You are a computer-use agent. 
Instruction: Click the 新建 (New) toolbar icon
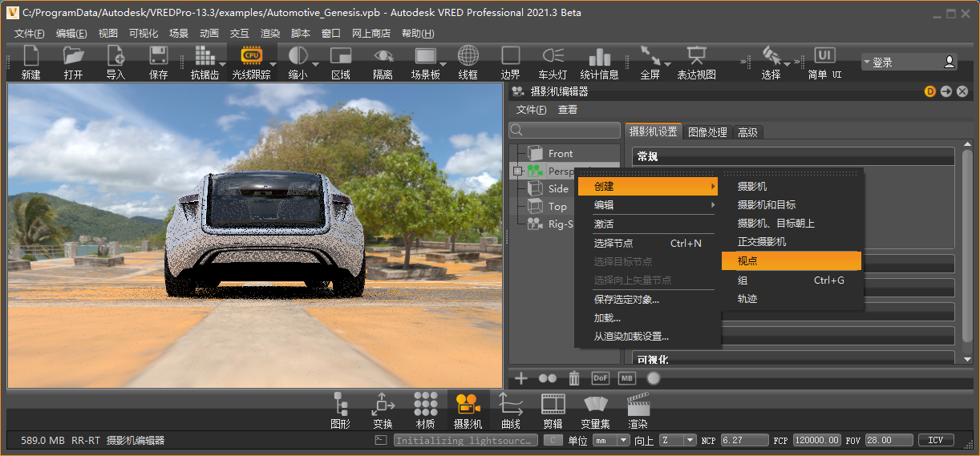(31, 56)
